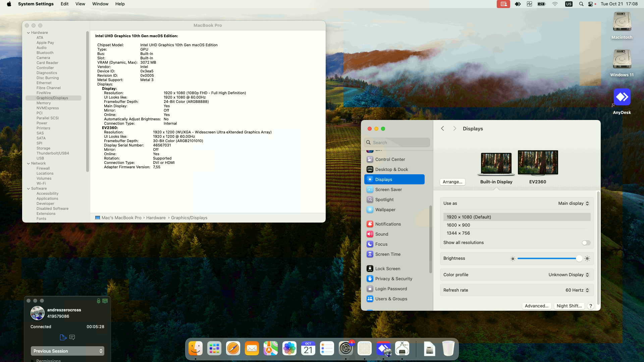The height and width of the screenshot is (362, 644).
Task: Click the Launchpad icon in Dock
Action: (x=214, y=349)
